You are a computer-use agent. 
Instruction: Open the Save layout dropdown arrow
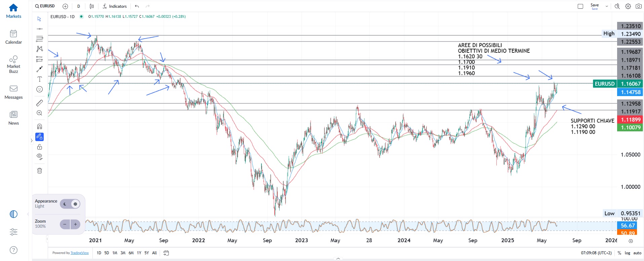coord(607,6)
